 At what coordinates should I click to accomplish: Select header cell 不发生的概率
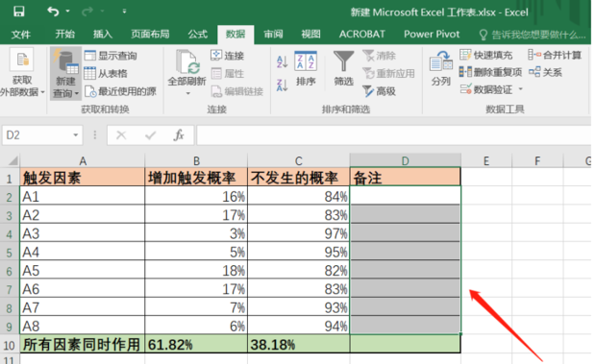pos(299,178)
